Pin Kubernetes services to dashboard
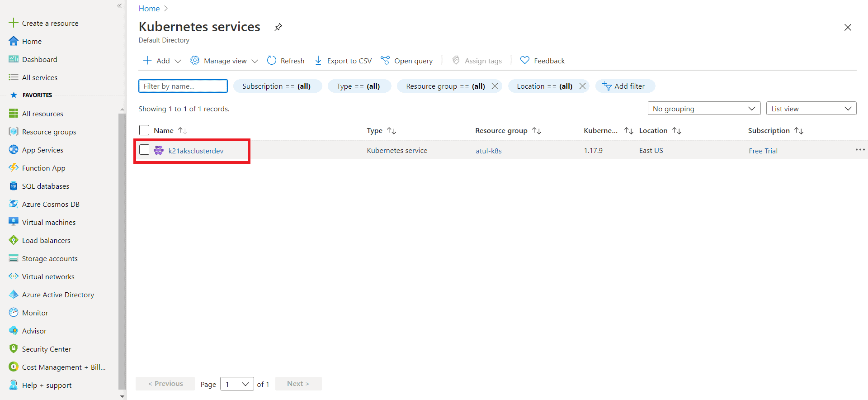The width and height of the screenshot is (868, 400). [x=278, y=27]
